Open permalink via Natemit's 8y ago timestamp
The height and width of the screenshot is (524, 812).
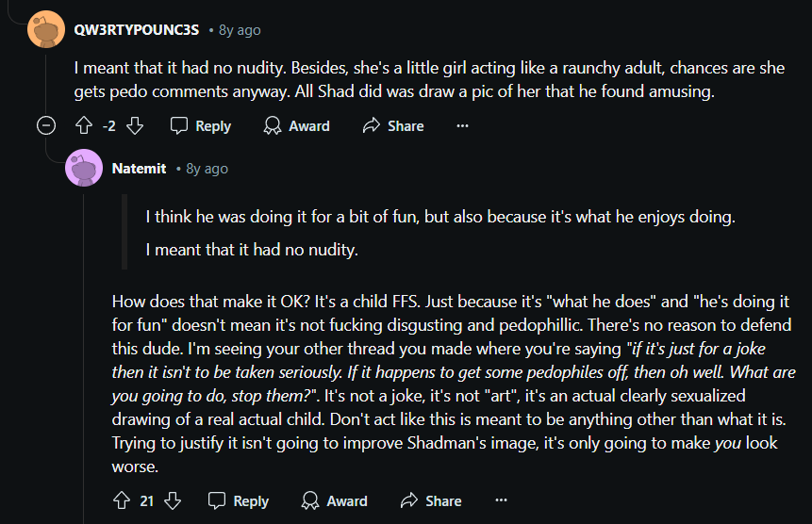[207, 169]
